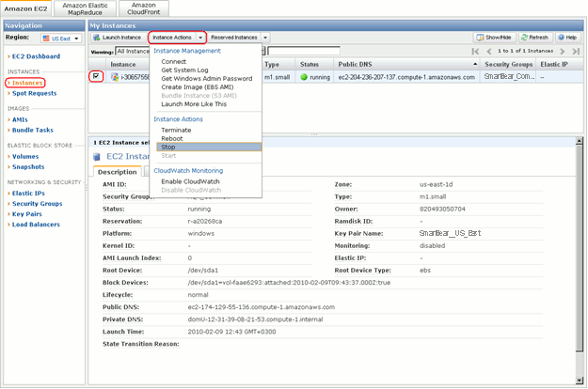The image size is (588, 389).
Task: Select the Description tab
Action: point(117,172)
